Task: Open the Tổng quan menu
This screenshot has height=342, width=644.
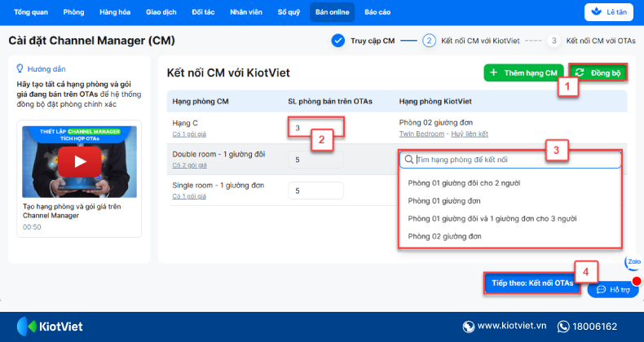Action: (31, 12)
